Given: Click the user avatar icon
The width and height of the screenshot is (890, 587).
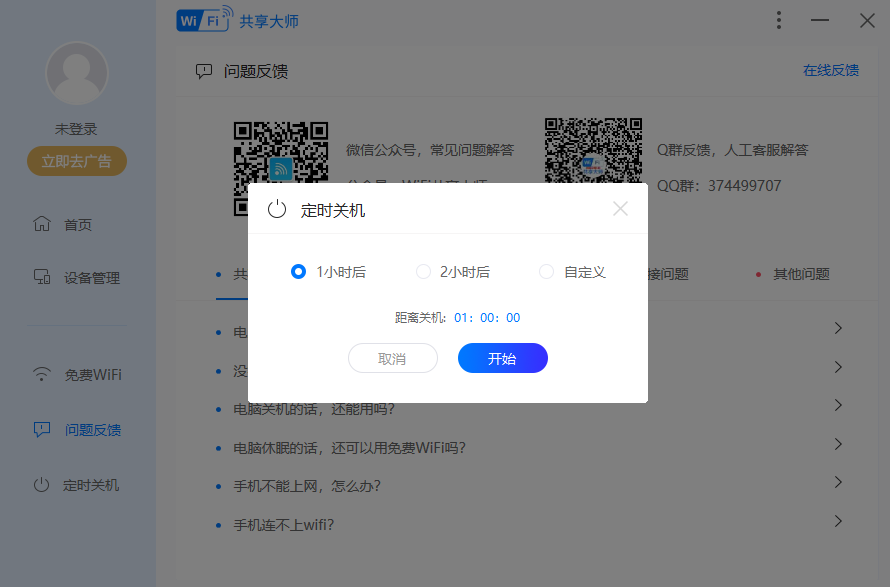Looking at the screenshot, I should (x=77, y=75).
